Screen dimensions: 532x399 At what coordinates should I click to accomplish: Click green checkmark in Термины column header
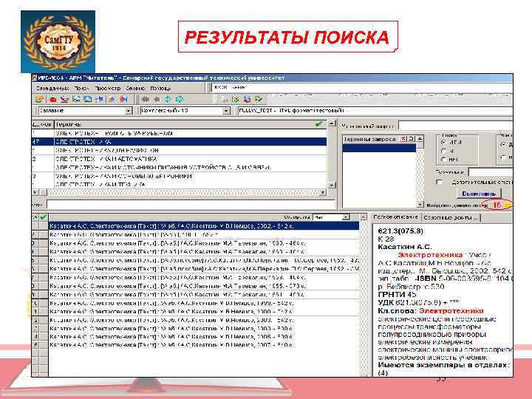click(318, 124)
